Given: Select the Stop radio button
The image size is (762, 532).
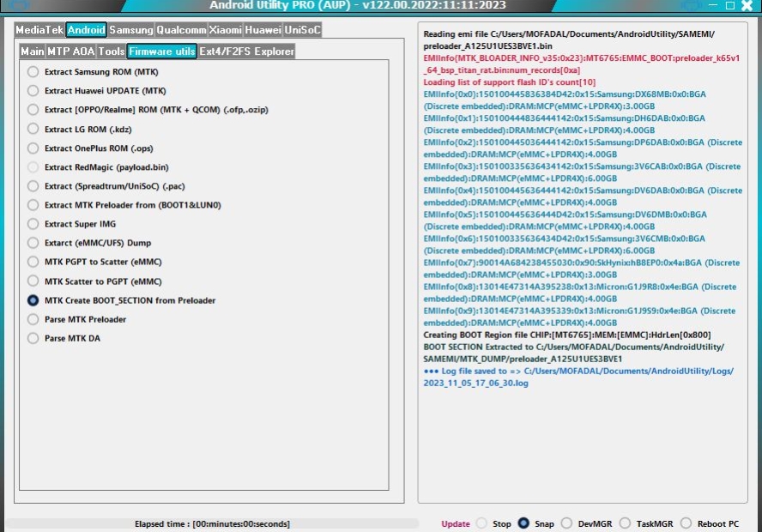Looking at the screenshot, I should (x=493, y=523).
